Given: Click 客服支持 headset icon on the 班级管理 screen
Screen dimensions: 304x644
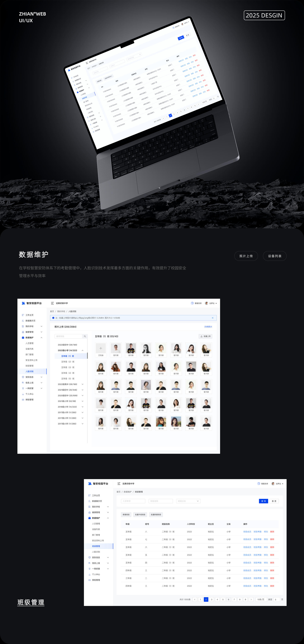Looking at the screenshot, I should tap(259, 484).
